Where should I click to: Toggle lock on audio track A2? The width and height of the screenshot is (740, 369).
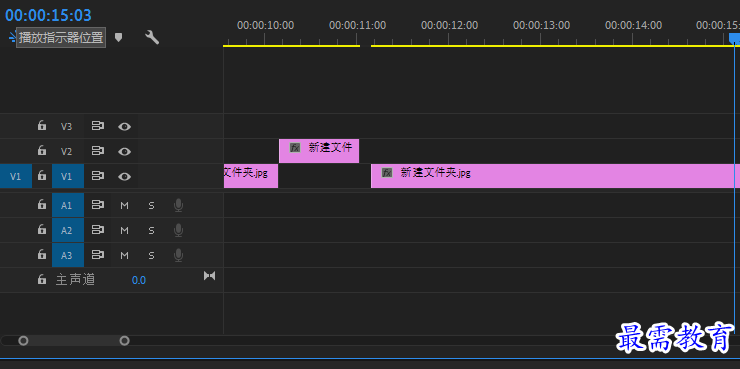pos(42,229)
